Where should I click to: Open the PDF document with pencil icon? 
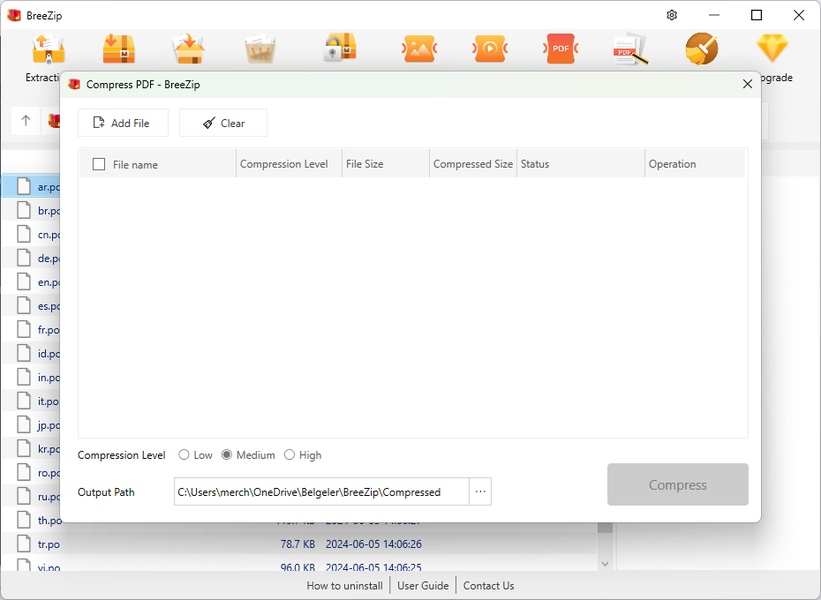coord(630,48)
